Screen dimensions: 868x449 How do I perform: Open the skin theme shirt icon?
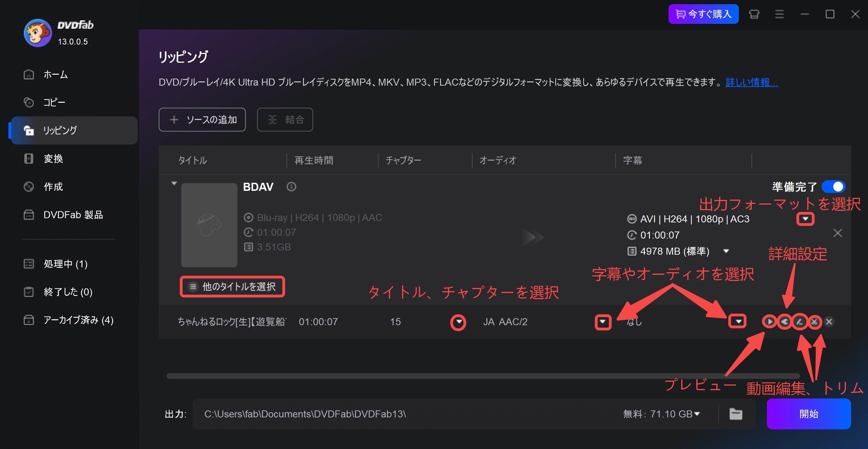754,14
